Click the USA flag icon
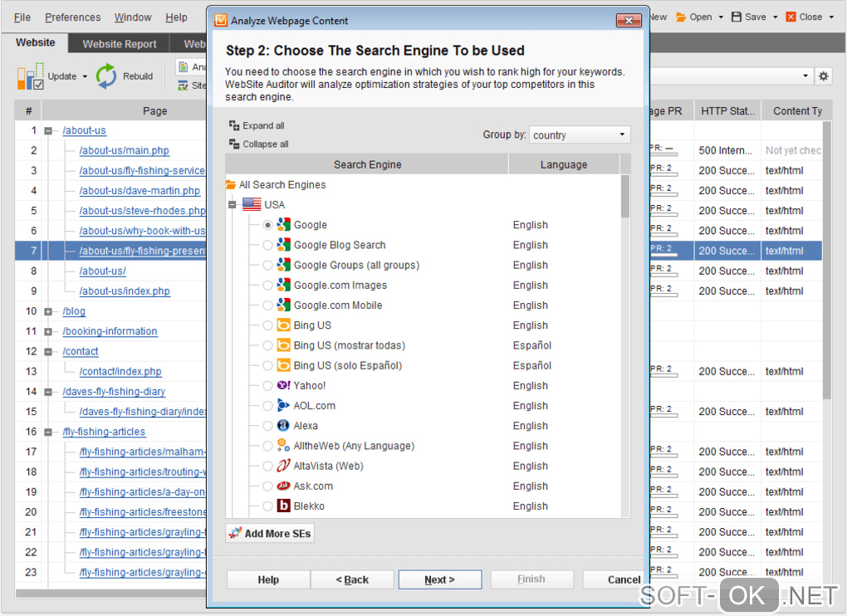 click(x=252, y=204)
